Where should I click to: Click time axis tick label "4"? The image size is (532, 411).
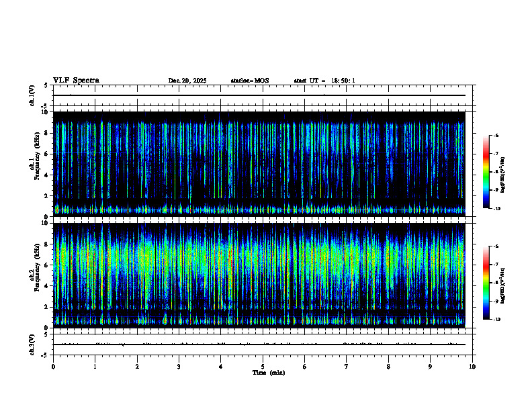click(220, 367)
